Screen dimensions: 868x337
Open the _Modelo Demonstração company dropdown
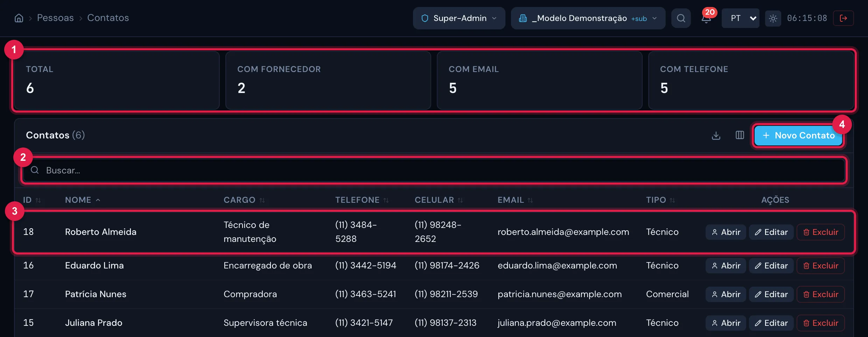click(588, 18)
